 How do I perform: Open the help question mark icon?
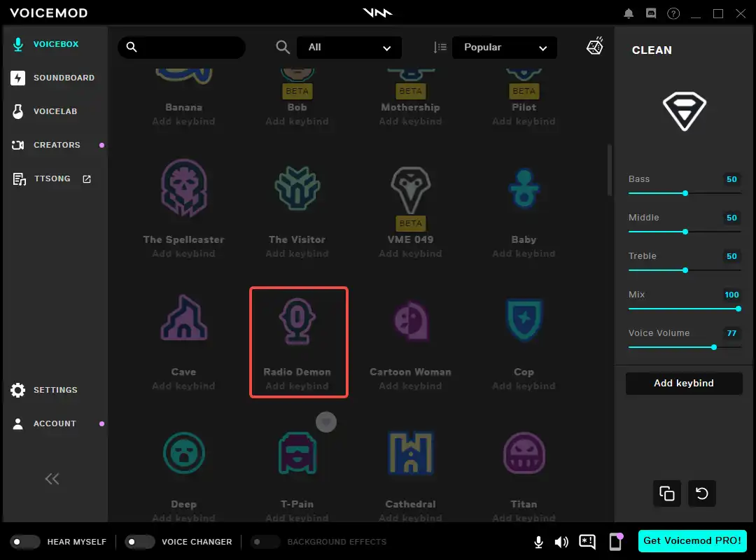pyautogui.click(x=673, y=13)
